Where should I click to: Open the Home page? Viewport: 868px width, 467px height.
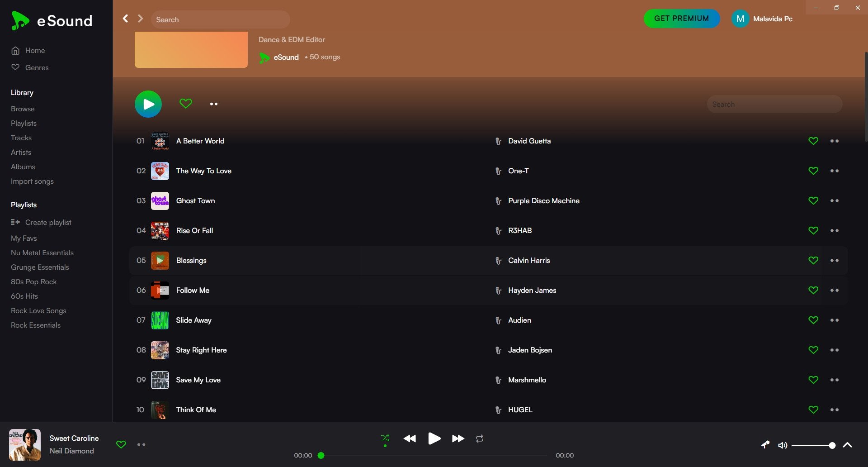(x=35, y=50)
